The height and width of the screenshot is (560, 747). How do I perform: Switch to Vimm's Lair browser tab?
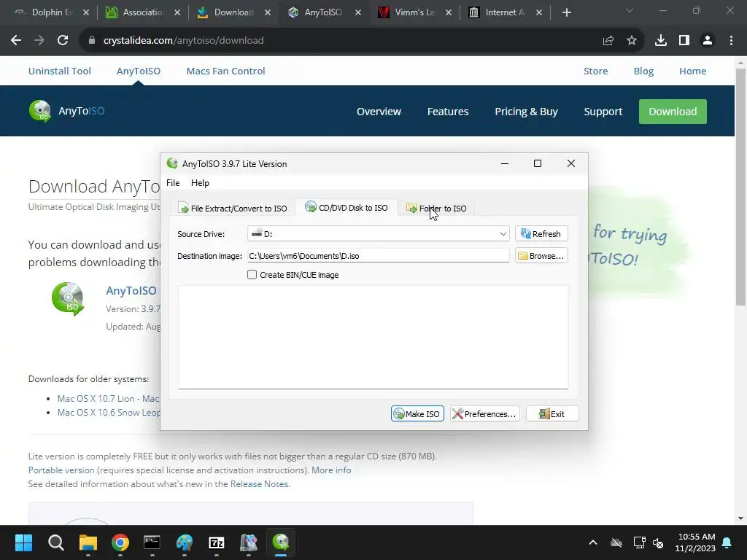click(x=414, y=12)
